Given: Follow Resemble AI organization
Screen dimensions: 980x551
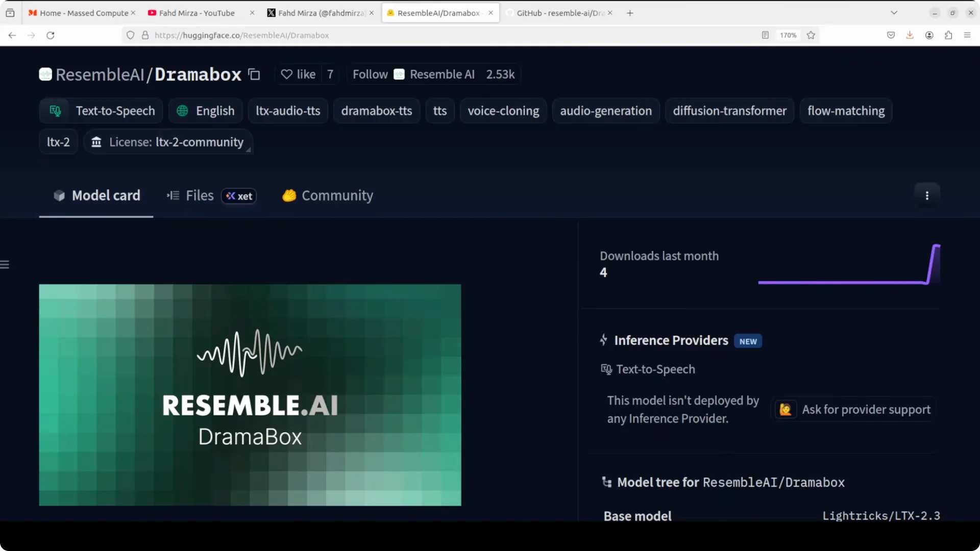Looking at the screenshot, I should click(370, 74).
